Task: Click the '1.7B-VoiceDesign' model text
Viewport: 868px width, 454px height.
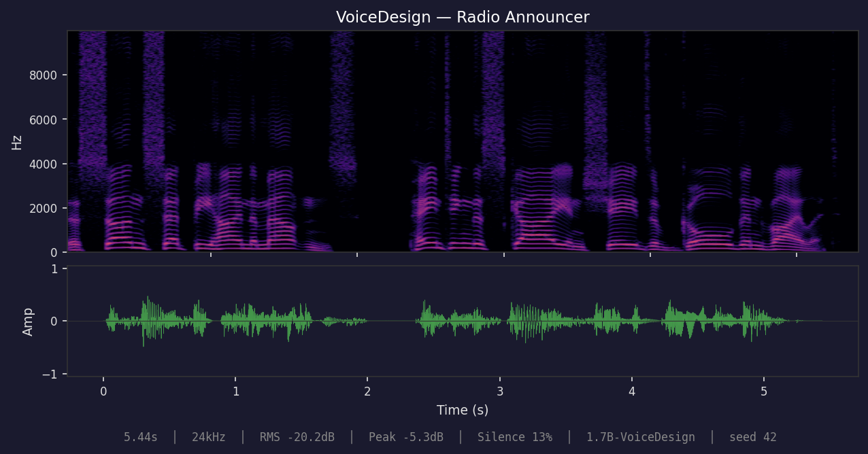Action: coord(641,438)
